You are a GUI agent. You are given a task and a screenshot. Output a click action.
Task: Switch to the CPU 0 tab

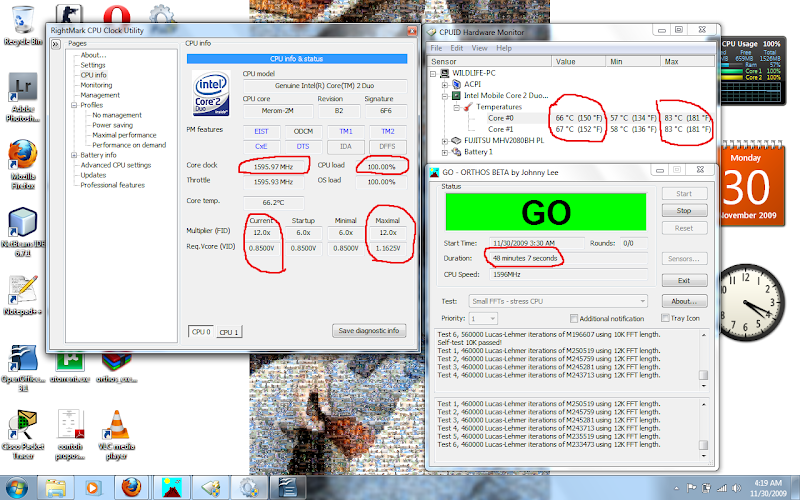[201, 331]
